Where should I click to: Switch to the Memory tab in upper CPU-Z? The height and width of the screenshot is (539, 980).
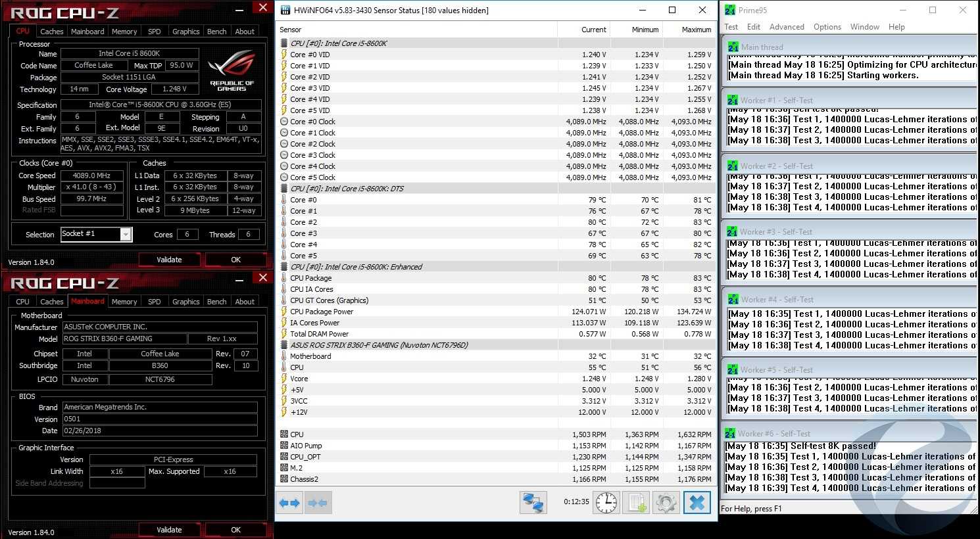tap(124, 32)
